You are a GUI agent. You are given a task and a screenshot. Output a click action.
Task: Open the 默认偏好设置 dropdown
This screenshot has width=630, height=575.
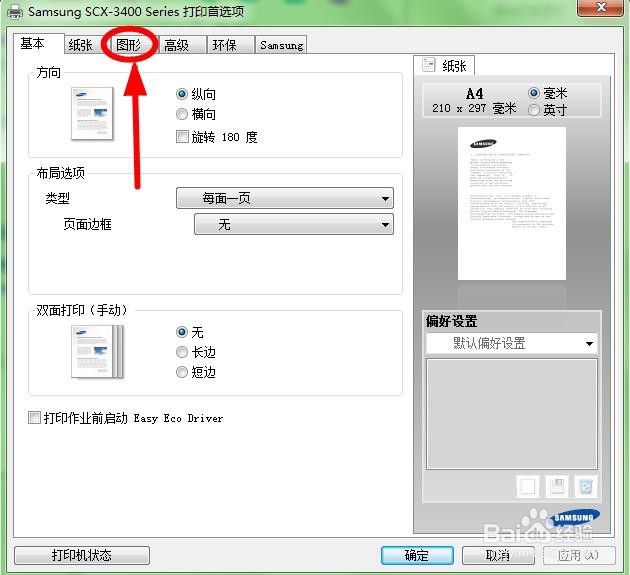click(x=512, y=343)
